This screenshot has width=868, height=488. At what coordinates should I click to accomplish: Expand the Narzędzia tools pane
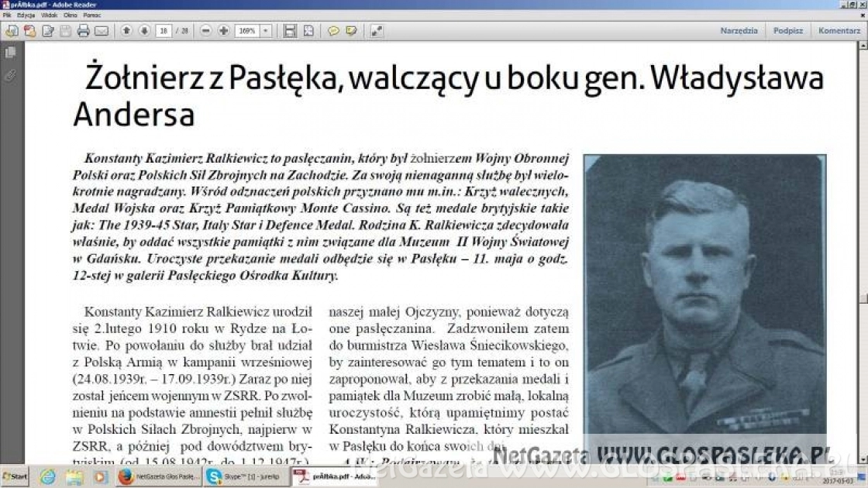(739, 31)
